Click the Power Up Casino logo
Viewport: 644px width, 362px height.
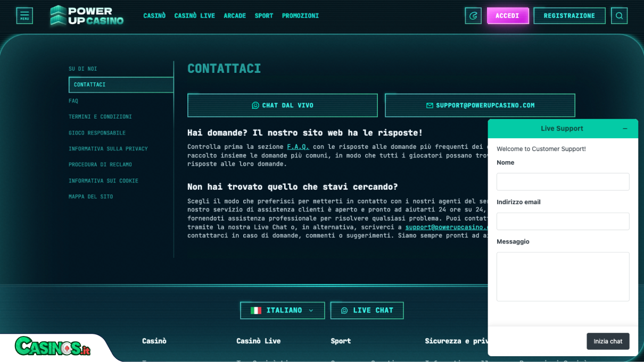(87, 16)
